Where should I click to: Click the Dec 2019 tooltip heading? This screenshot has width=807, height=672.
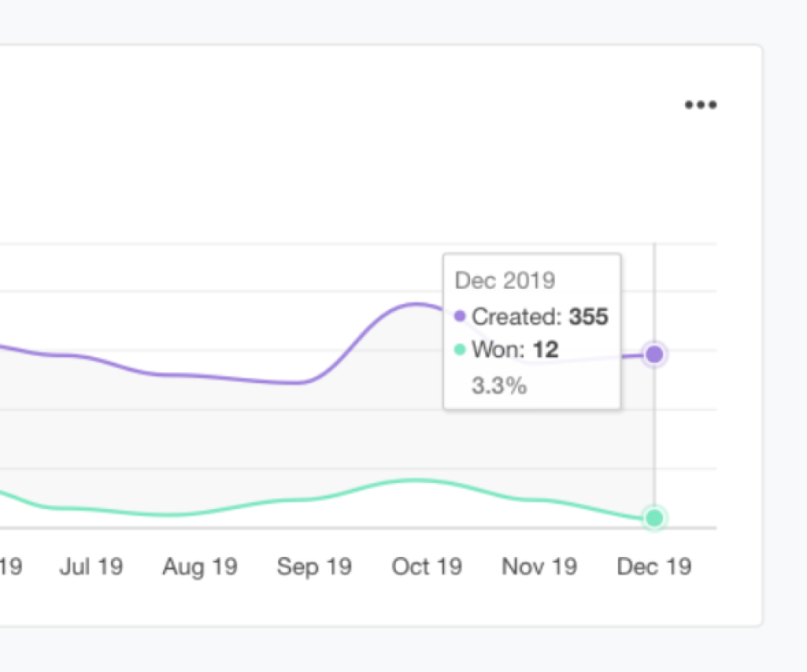504,281
